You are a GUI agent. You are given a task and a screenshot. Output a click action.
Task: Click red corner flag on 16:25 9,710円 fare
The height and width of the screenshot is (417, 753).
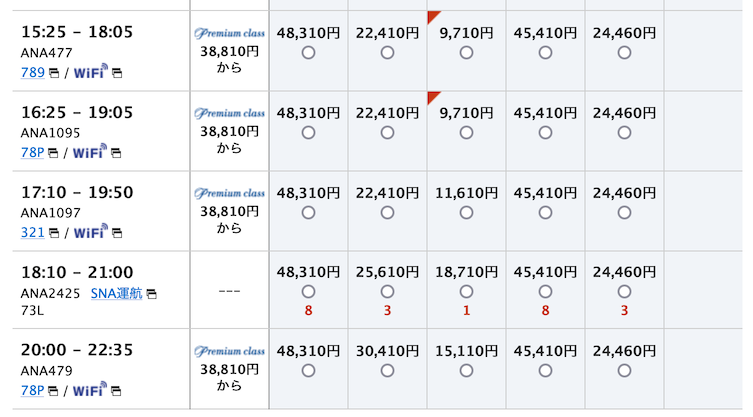[x=433, y=97]
